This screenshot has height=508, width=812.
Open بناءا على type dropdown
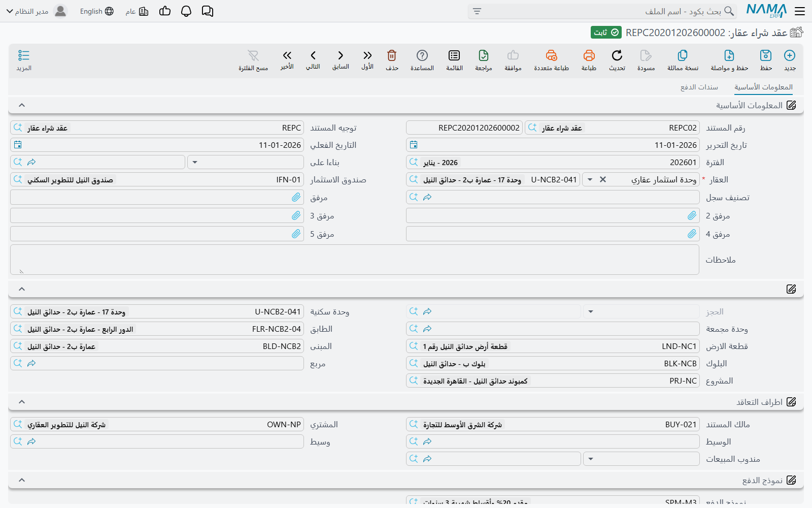click(x=195, y=163)
